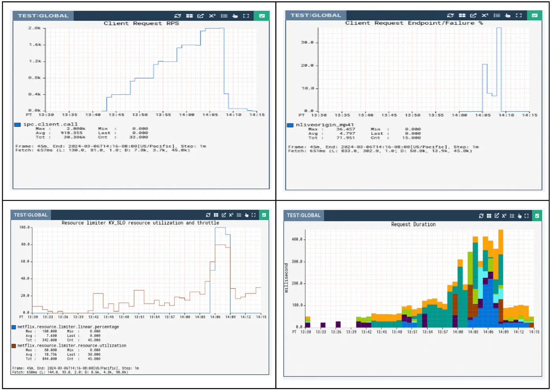
Task: Click the blue nliveorigin_mp41 legend swatch
Action: click(x=290, y=125)
